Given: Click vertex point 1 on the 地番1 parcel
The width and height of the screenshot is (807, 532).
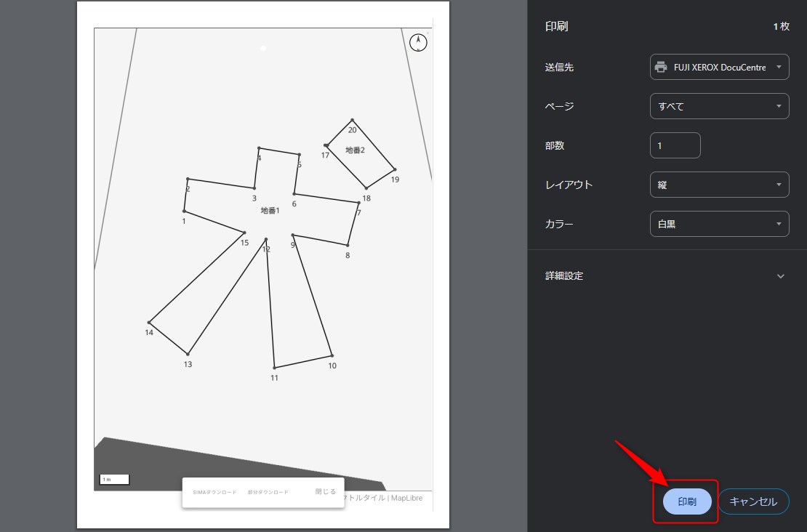Looking at the screenshot, I should (x=184, y=211).
